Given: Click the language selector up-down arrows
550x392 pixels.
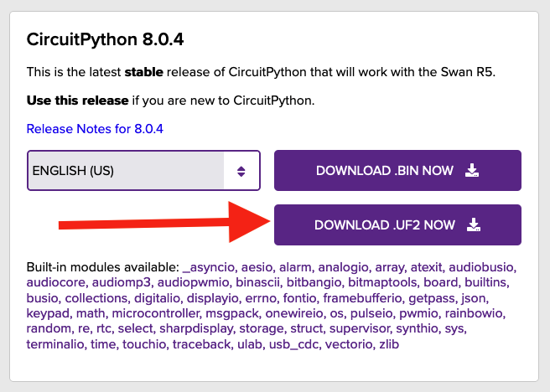Looking at the screenshot, I should tap(241, 171).
